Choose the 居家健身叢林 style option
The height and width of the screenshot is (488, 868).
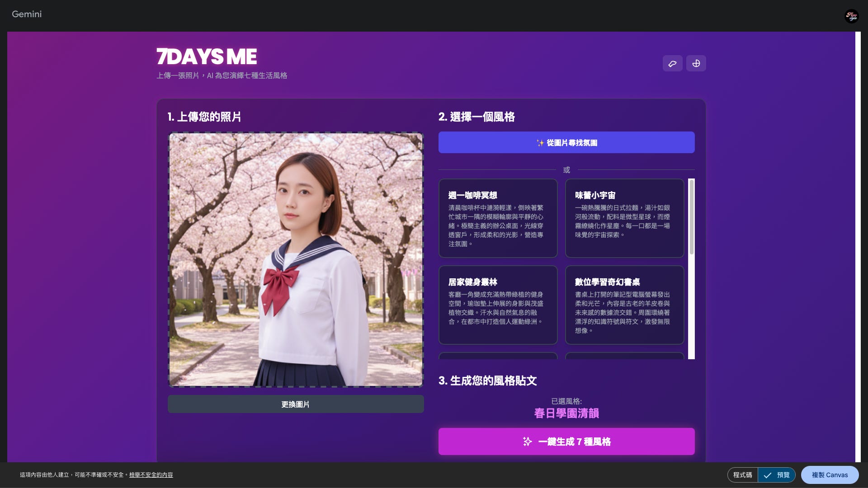point(498,305)
